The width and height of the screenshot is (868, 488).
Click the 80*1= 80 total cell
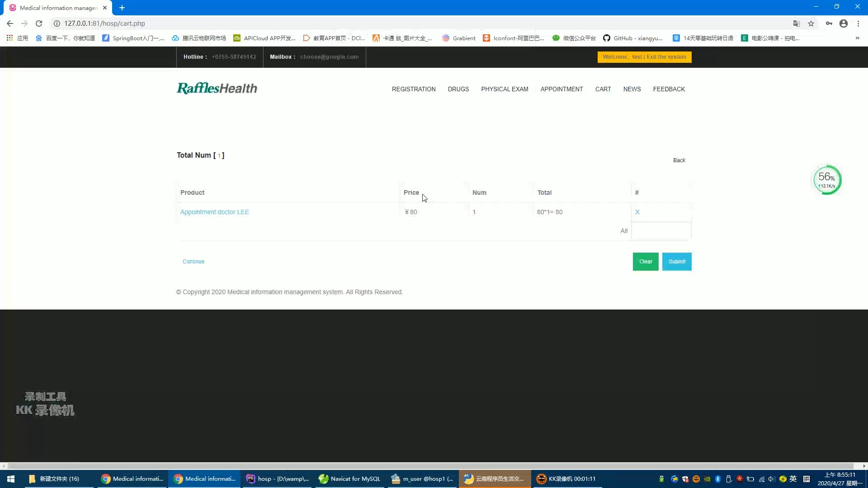click(x=550, y=212)
